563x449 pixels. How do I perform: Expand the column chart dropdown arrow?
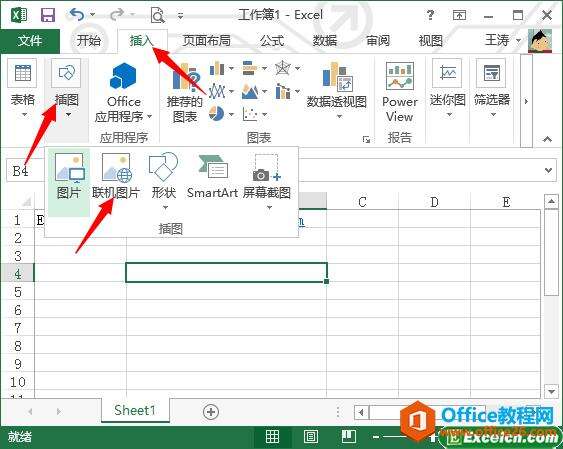click(x=231, y=68)
